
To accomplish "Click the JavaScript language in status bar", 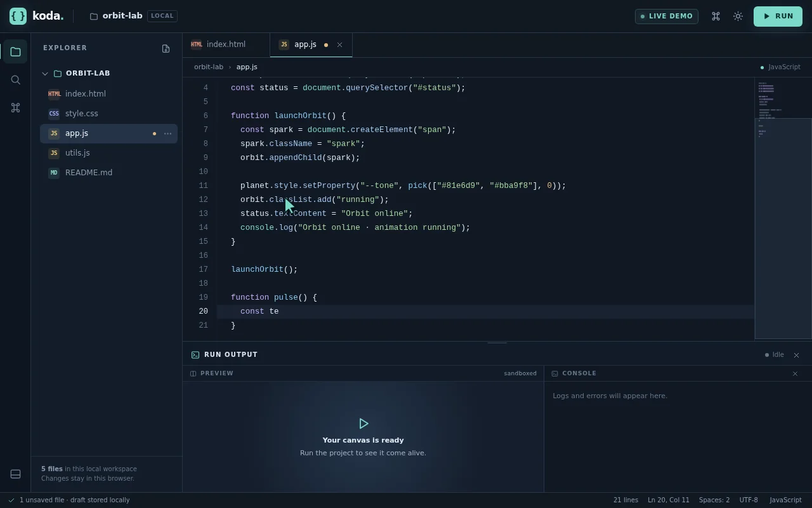I will (x=785, y=500).
